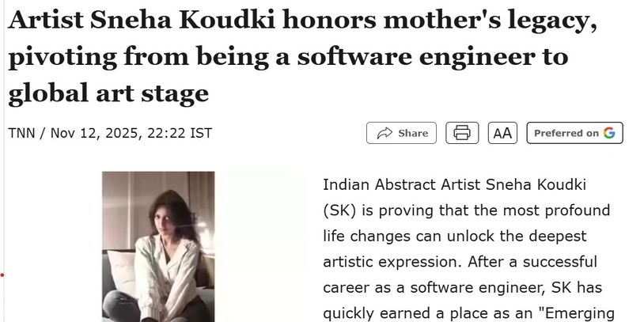Click "Sneha Koudki" in the headline
This screenshot has height=322, width=644.
pos(190,23)
